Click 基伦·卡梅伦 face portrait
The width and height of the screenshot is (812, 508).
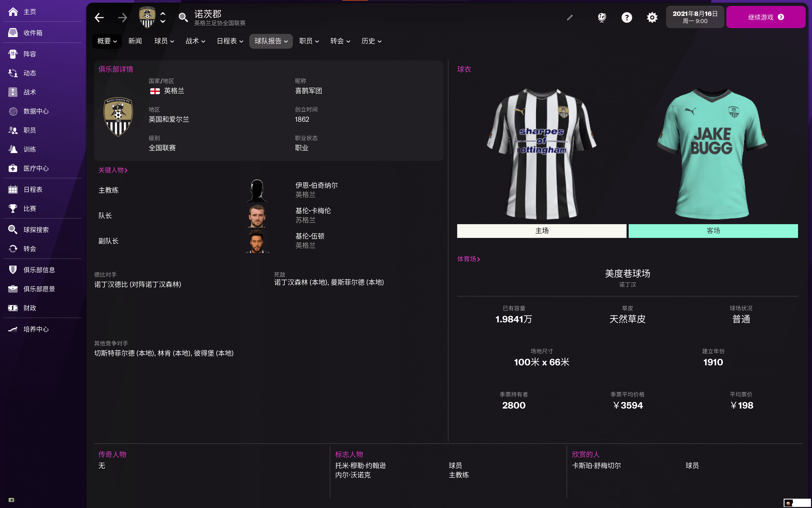coord(257,216)
